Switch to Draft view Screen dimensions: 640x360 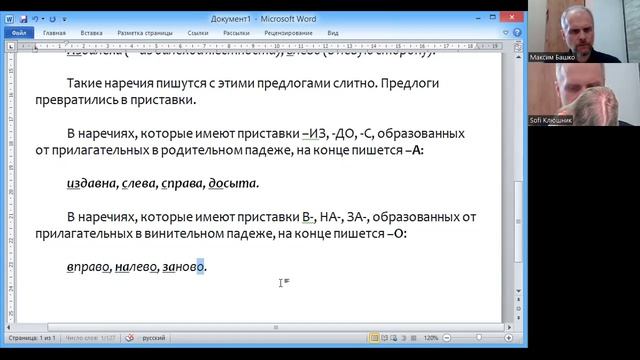pyautogui.click(x=413, y=338)
